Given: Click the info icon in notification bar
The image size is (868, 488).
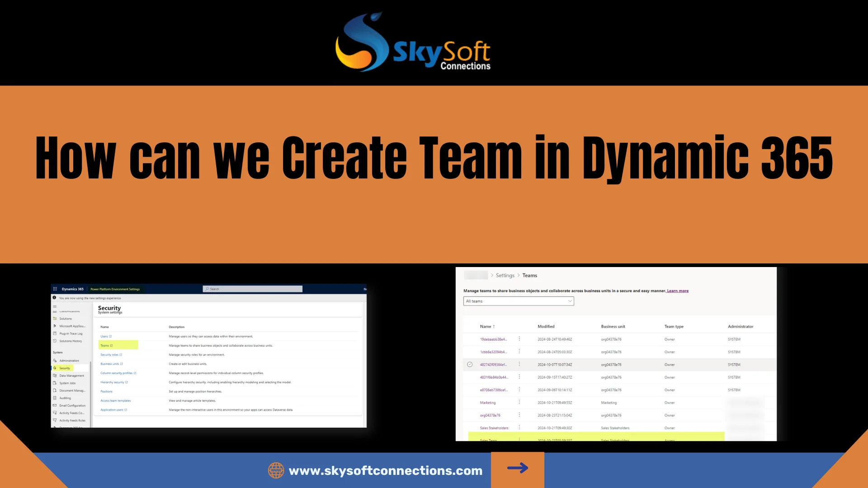Looking at the screenshot, I should pos(54,298).
